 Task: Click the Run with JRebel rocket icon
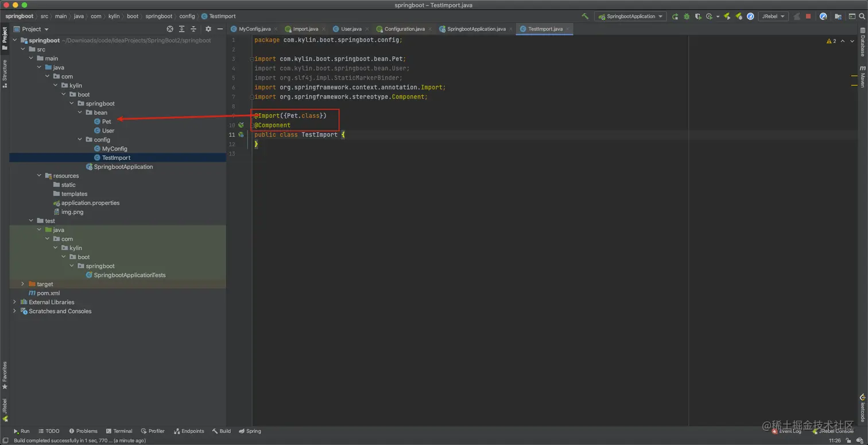tap(727, 16)
